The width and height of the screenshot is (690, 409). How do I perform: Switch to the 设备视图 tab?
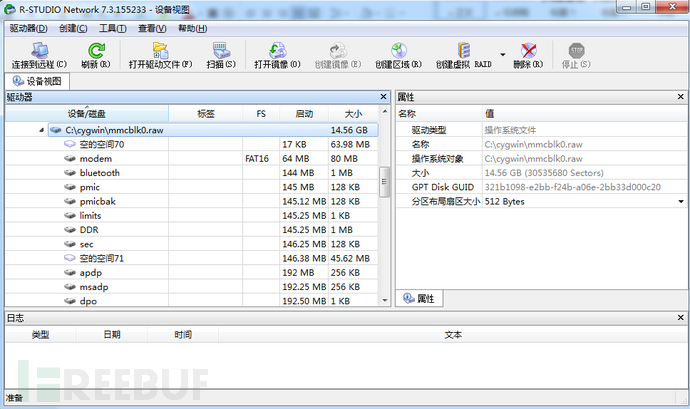(37, 81)
